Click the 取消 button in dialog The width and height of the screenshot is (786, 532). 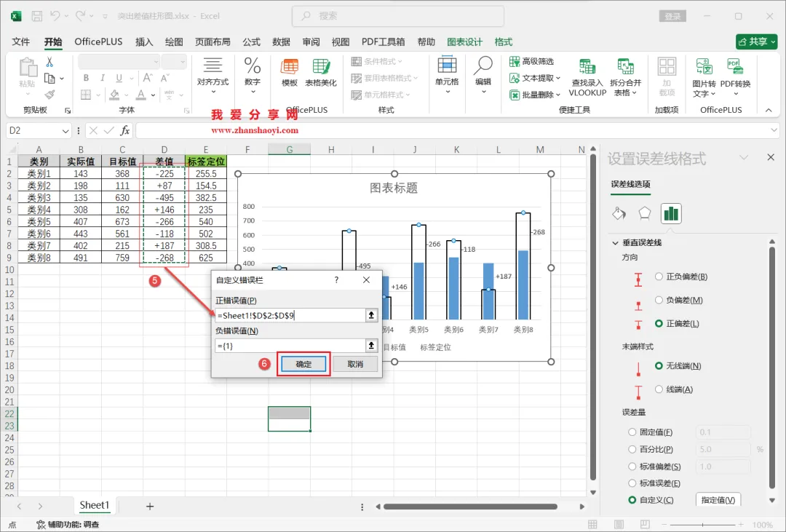pyautogui.click(x=355, y=364)
